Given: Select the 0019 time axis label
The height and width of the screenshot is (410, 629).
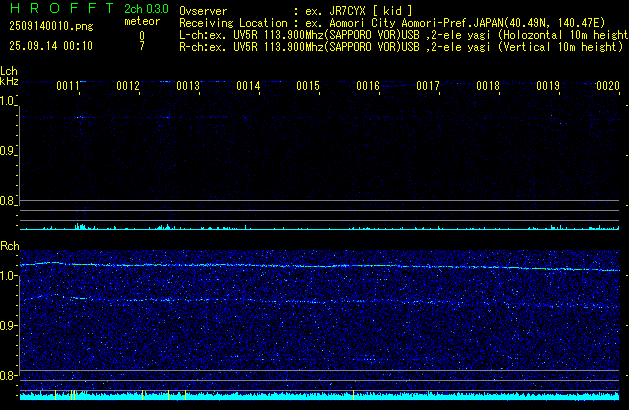Looking at the screenshot, I should 548,86.
